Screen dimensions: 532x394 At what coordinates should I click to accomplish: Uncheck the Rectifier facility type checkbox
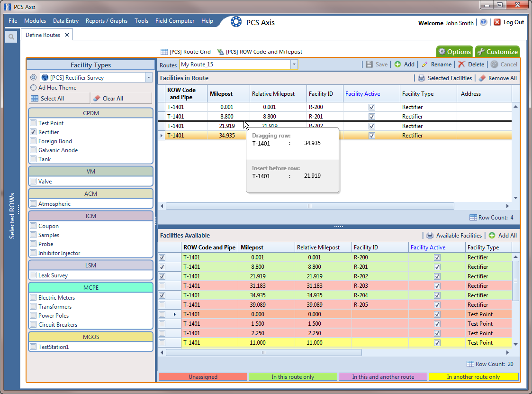click(x=33, y=132)
